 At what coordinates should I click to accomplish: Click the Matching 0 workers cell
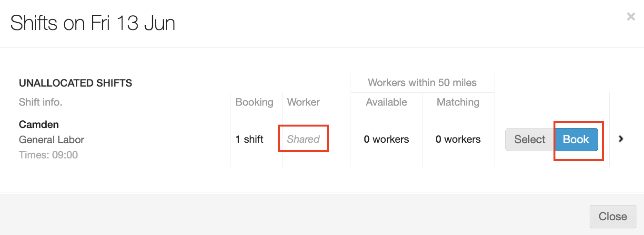[458, 139]
